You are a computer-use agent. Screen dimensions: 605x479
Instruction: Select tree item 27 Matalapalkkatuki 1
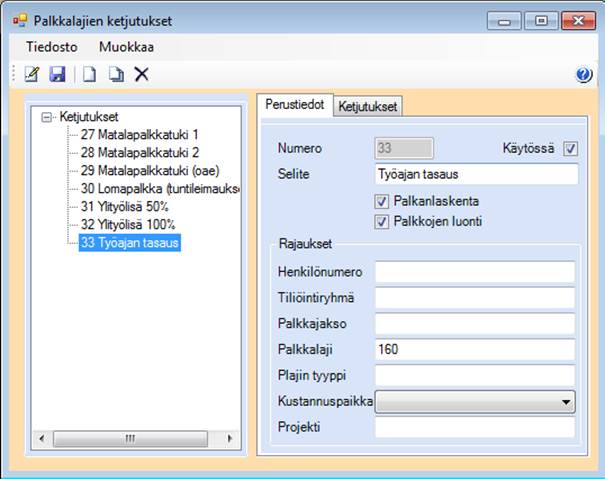139,133
